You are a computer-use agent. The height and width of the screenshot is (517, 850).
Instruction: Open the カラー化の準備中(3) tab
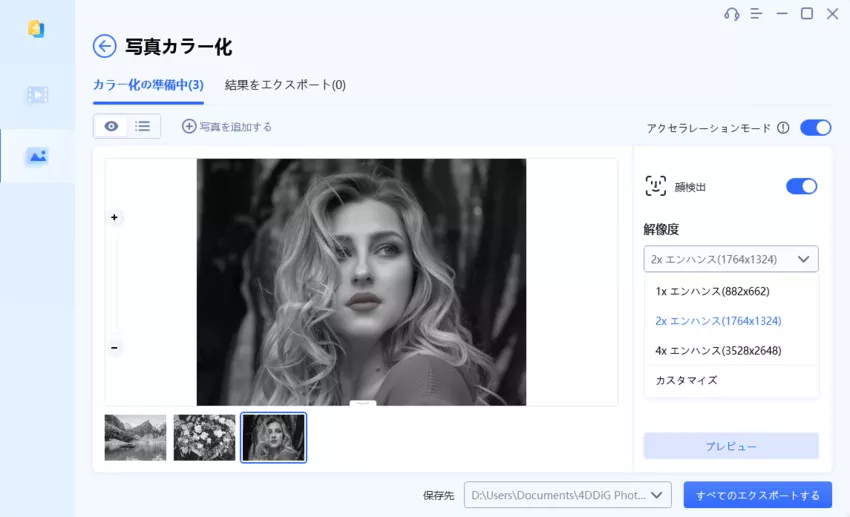point(148,85)
